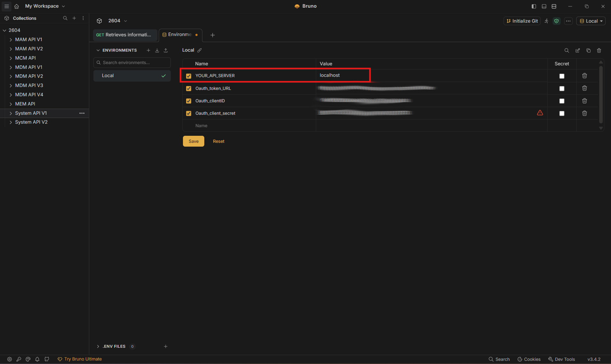Open the runner icon next to Initialize Git
The width and height of the screenshot is (611, 364).
[547, 21]
